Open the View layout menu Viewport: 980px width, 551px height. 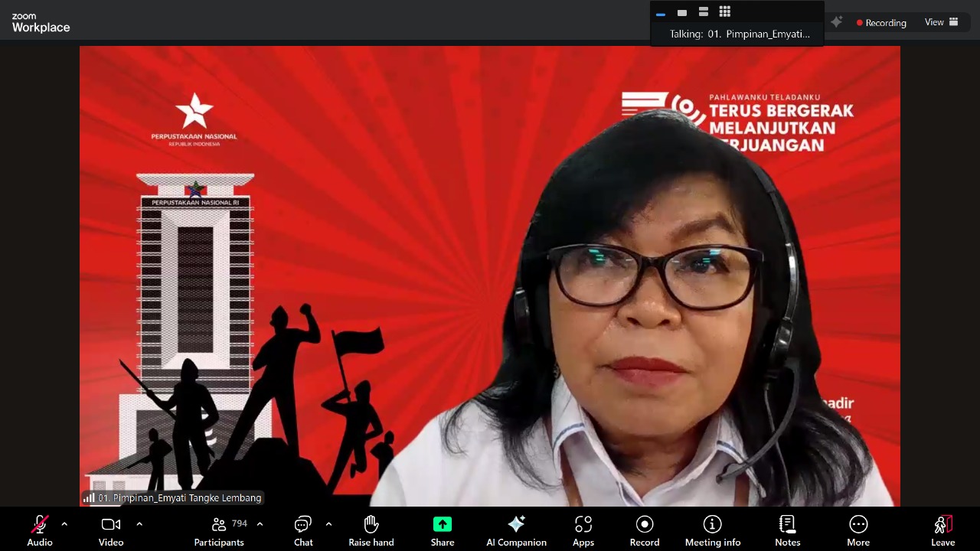[x=942, y=22]
